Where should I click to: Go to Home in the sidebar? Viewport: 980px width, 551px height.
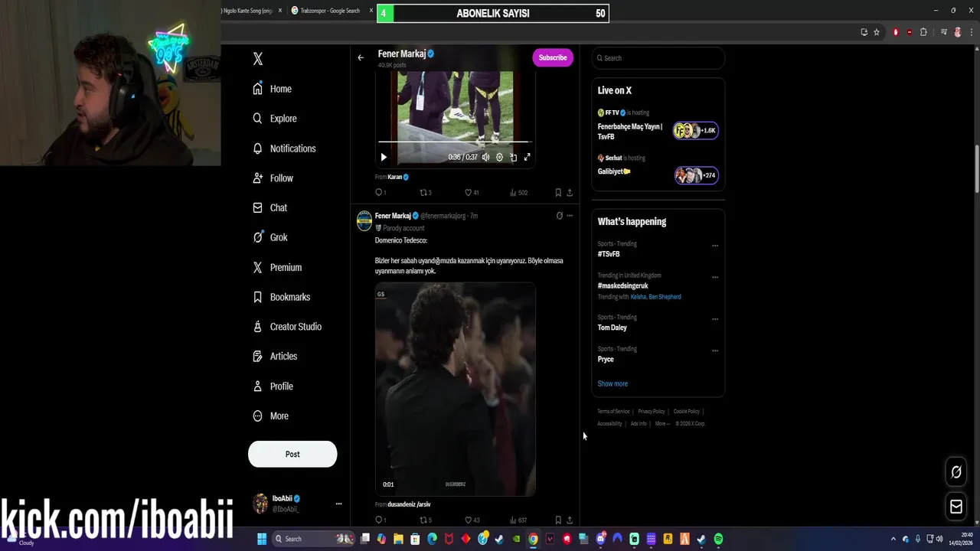(273, 89)
